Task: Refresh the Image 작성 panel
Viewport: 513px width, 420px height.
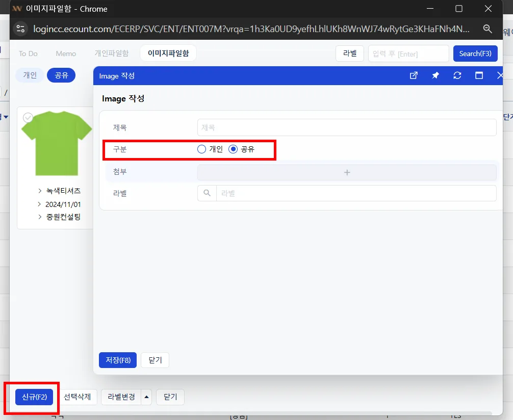Action: pos(457,75)
